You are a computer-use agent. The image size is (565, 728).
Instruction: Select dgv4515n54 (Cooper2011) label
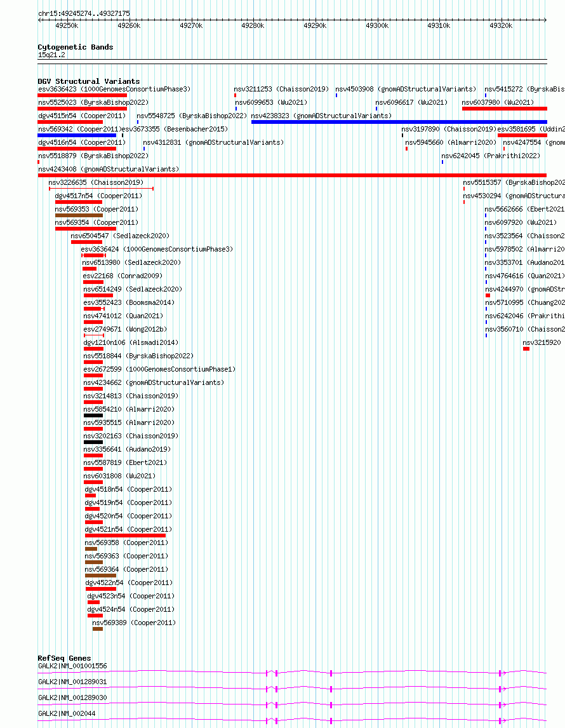82,116
